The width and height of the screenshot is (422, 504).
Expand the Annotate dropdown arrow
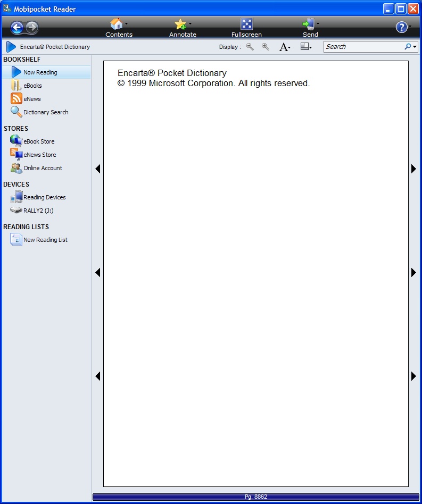(x=190, y=24)
